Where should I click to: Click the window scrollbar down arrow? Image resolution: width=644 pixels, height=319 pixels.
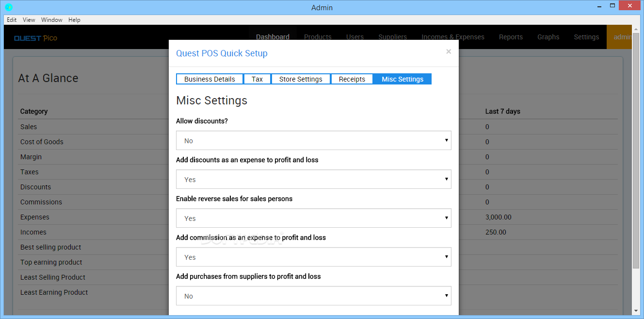click(636, 311)
